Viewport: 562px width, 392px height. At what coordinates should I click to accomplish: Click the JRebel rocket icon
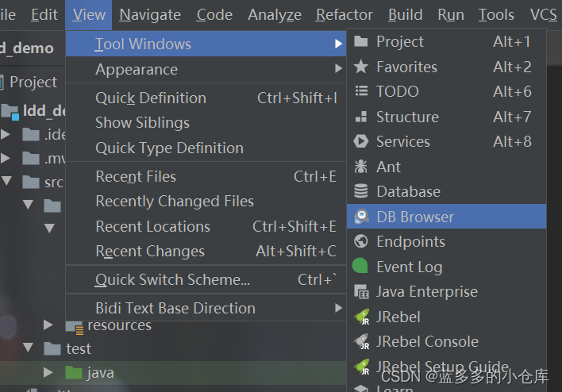(362, 317)
